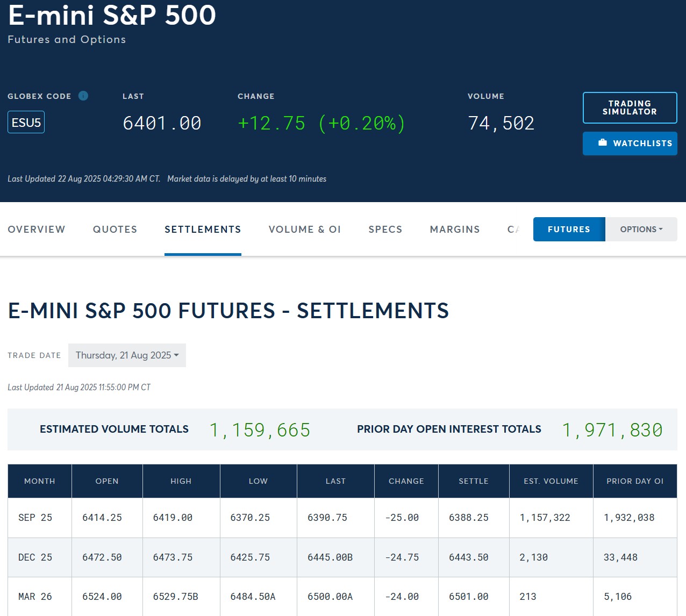Click DEC 25 high price 6473.75
This screenshot has width=686, height=616.
point(173,557)
